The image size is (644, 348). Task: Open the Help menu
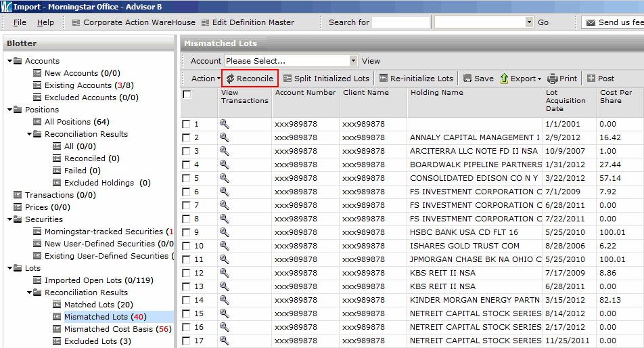pyautogui.click(x=45, y=22)
